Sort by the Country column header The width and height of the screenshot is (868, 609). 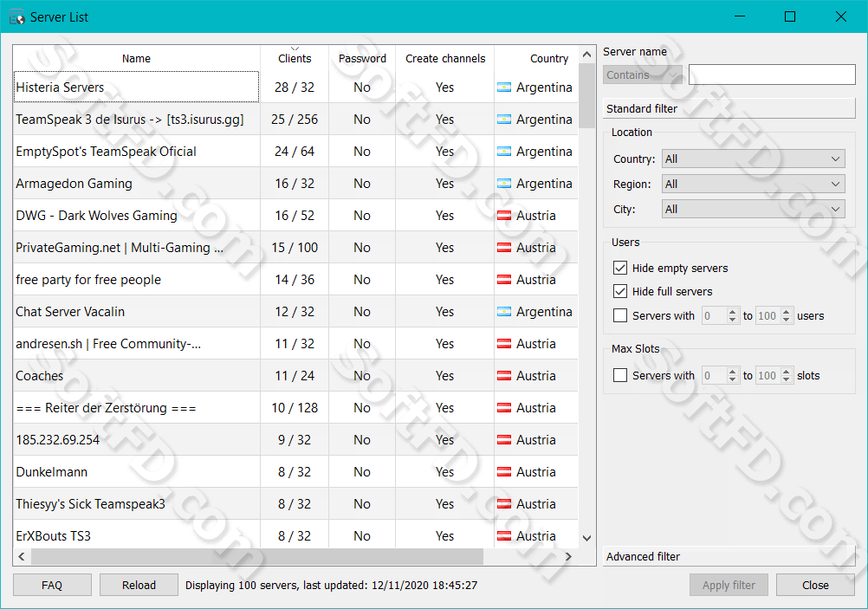point(536,58)
